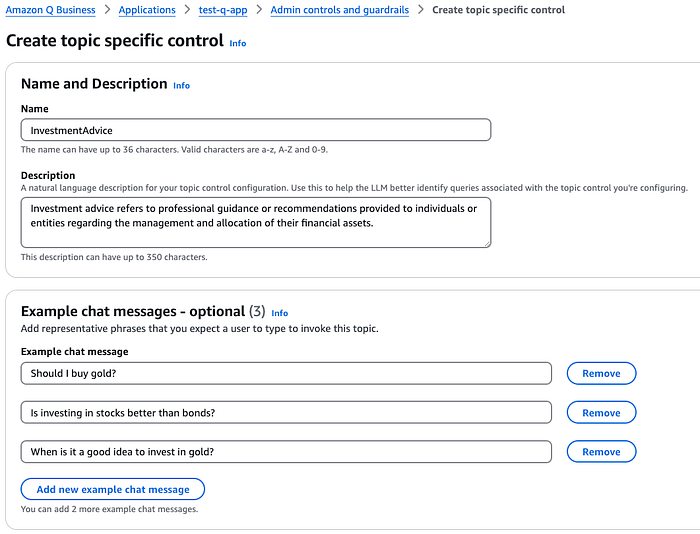The image size is (700, 534).
Task: Open the test-q-app breadcrumb link
Action: [x=223, y=10]
